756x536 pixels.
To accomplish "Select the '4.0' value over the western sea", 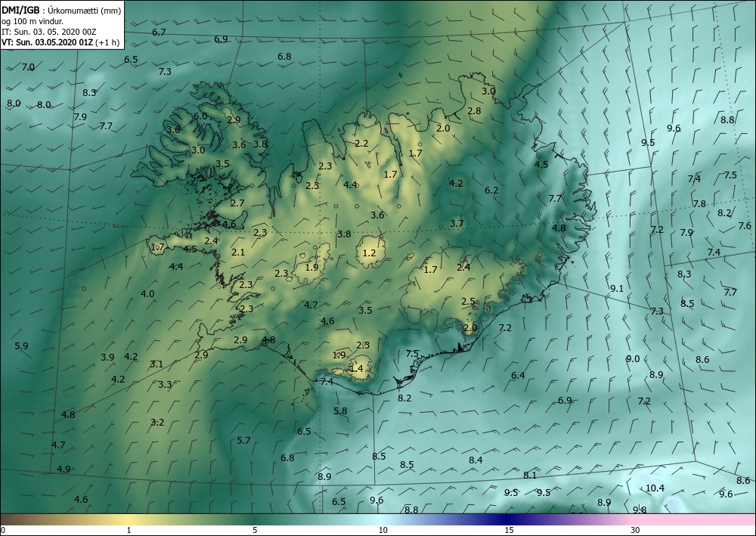I will 147,294.
